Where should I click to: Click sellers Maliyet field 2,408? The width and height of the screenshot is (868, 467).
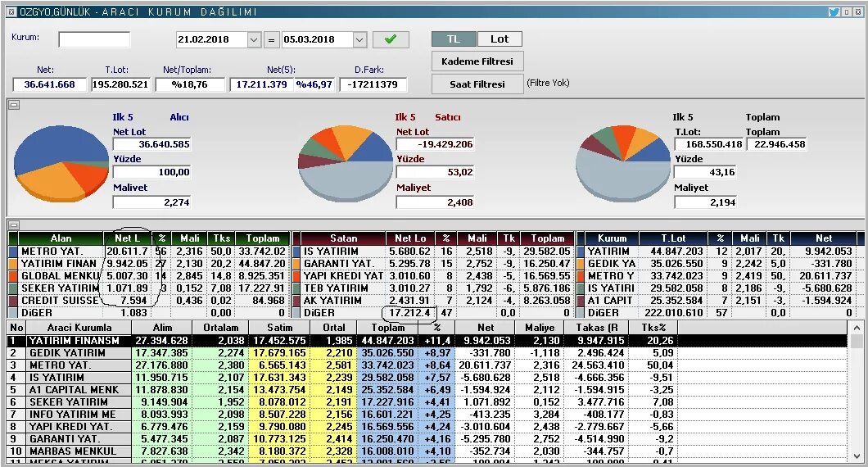click(x=435, y=202)
